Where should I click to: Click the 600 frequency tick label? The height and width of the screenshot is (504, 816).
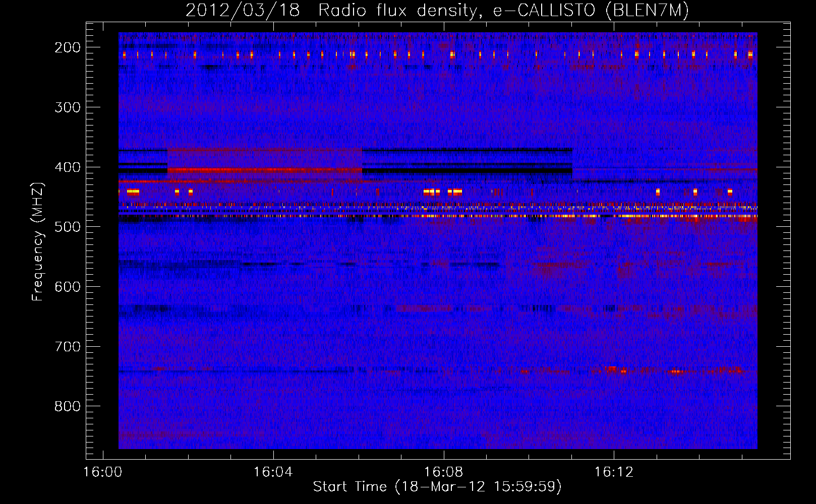(x=68, y=287)
